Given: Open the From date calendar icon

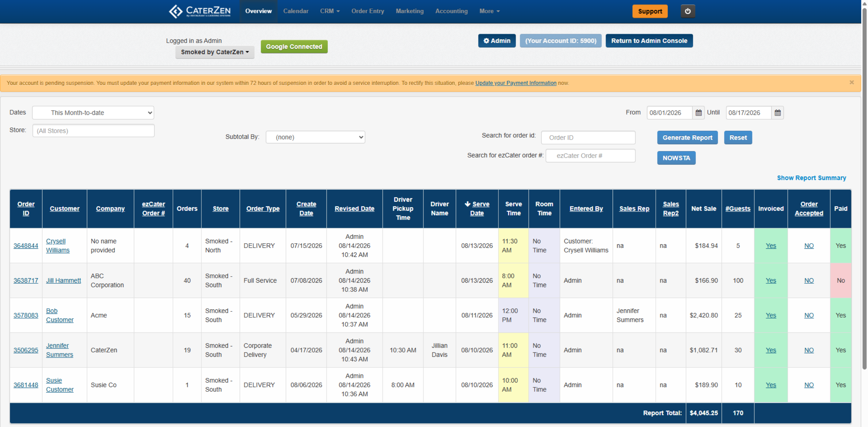Looking at the screenshot, I should click(698, 113).
